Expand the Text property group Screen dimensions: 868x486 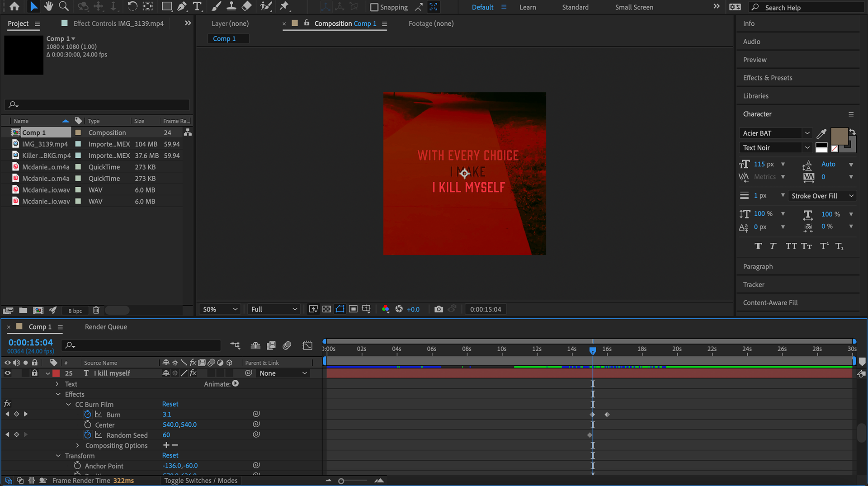tap(57, 384)
